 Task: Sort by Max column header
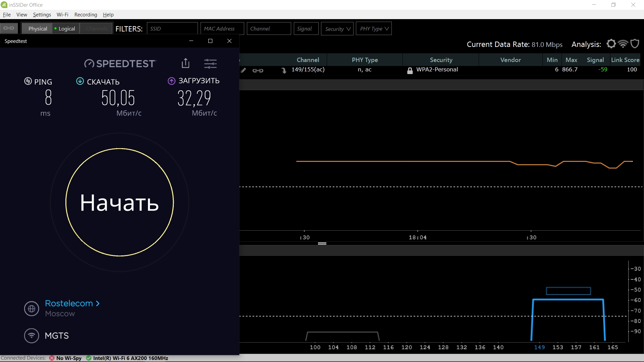click(x=571, y=60)
